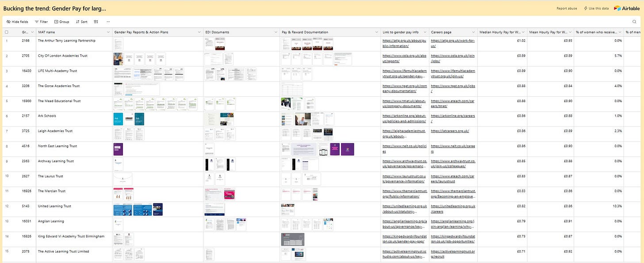Open the United Learning Trust EDI document thumbnail

(215, 210)
